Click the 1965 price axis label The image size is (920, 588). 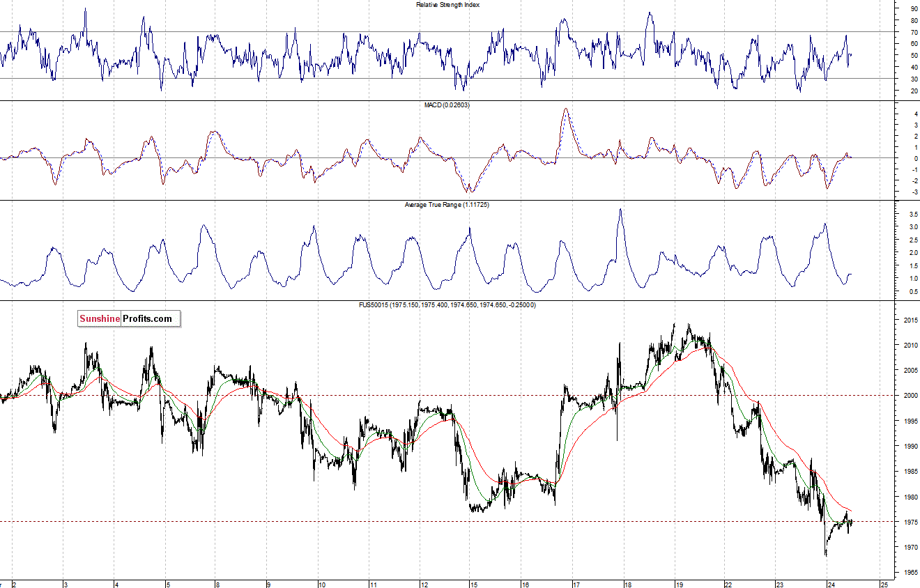(x=910, y=573)
